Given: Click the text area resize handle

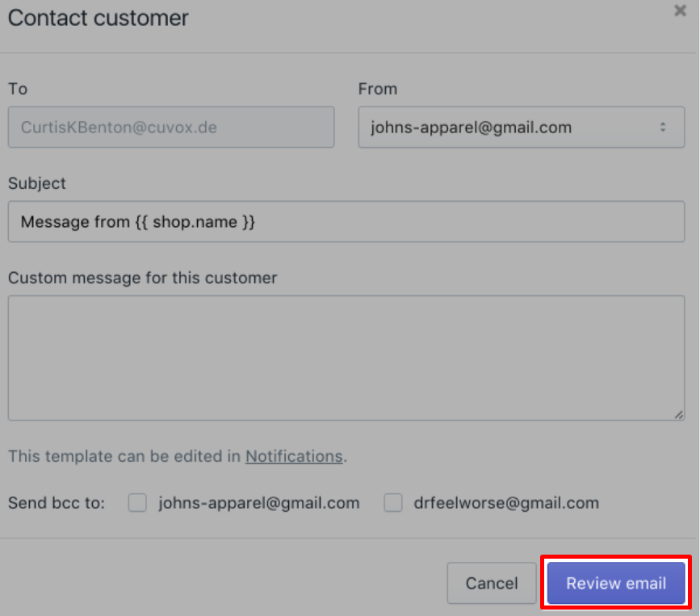Looking at the screenshot, I should (x=678, y=415).
